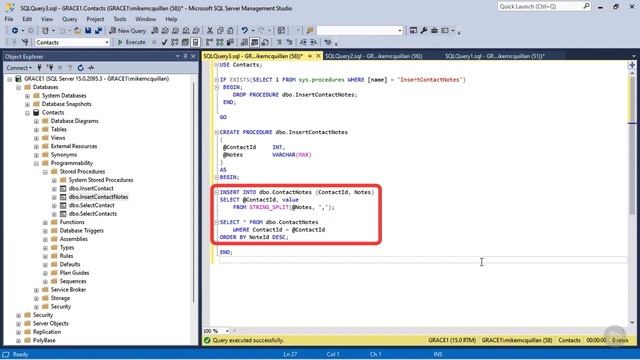Collapse the Contacts database node
640x360 pixels.
coord(27,113)
